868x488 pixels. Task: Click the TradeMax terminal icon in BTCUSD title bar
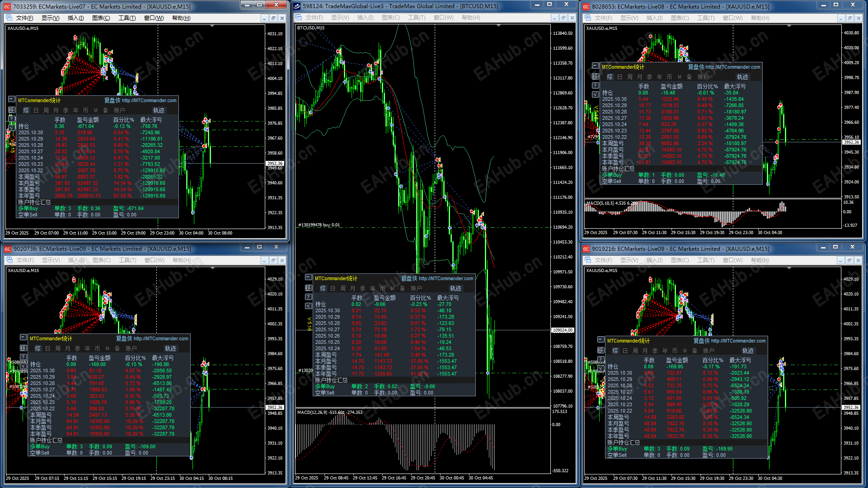297,6
